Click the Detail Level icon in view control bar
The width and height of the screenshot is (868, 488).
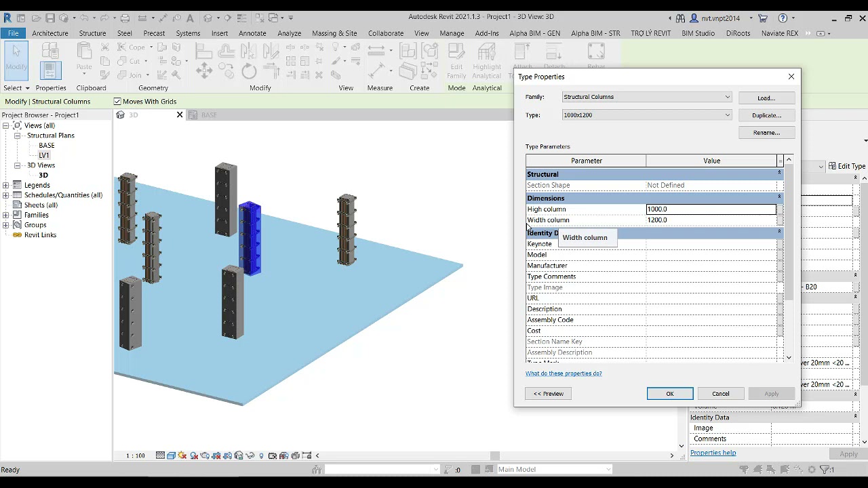tap(160, 455)
